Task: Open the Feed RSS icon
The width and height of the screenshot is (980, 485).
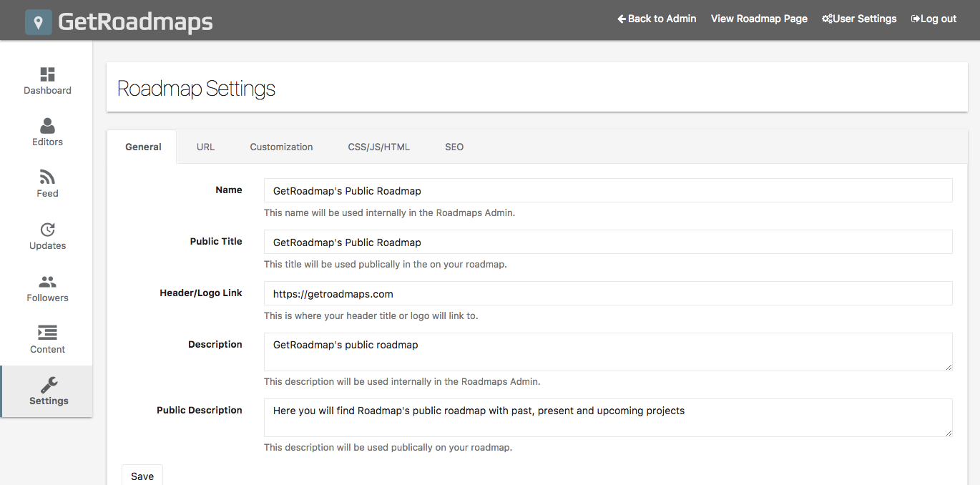Action: [x=47, y=177]
